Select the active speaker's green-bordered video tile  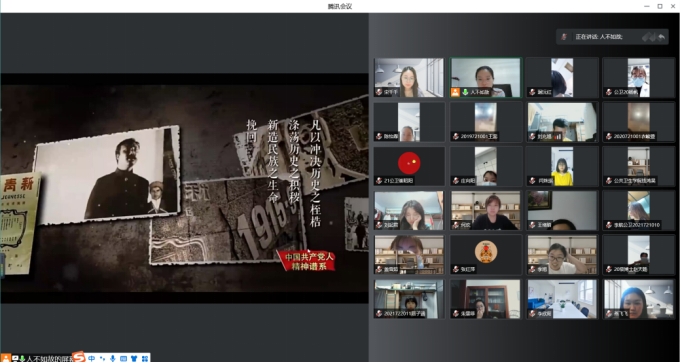(x=486, y=78)
